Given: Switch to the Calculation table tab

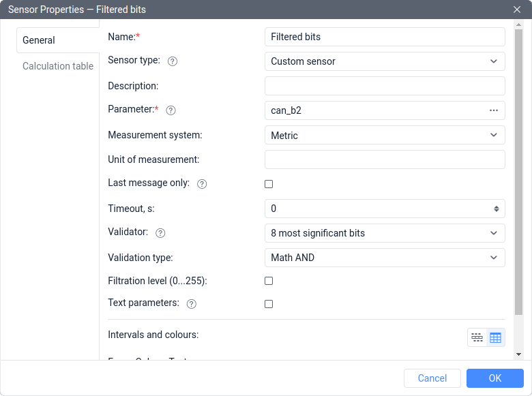Looking at the screenshot, I should (58, 66).
